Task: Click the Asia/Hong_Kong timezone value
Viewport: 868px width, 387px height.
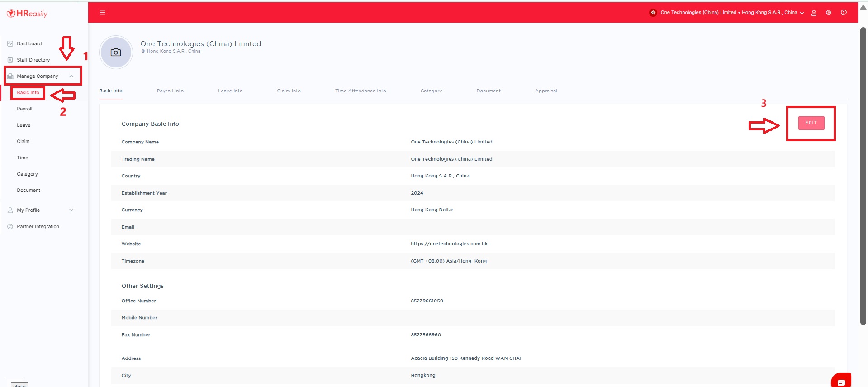Action: point(449,261)
